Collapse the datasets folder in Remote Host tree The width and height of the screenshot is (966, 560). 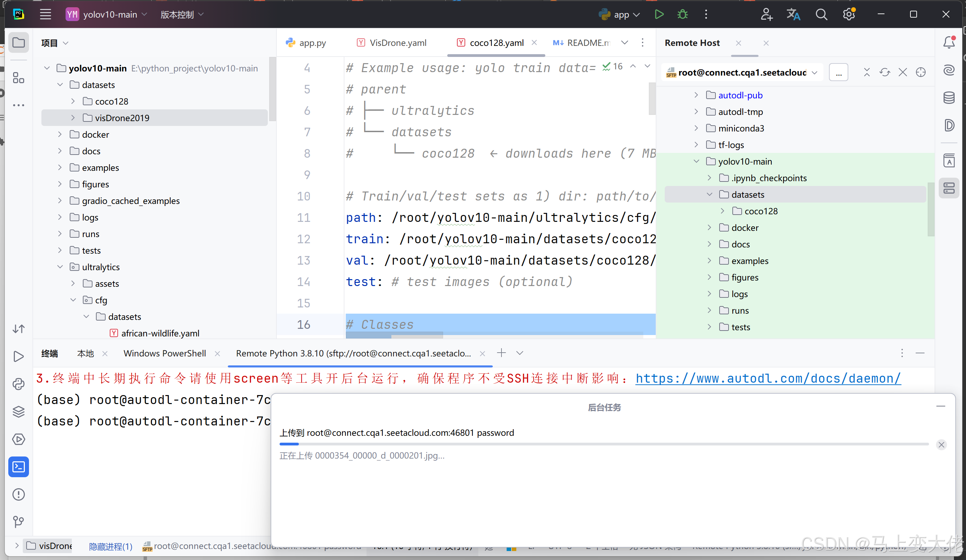[710, 194]
